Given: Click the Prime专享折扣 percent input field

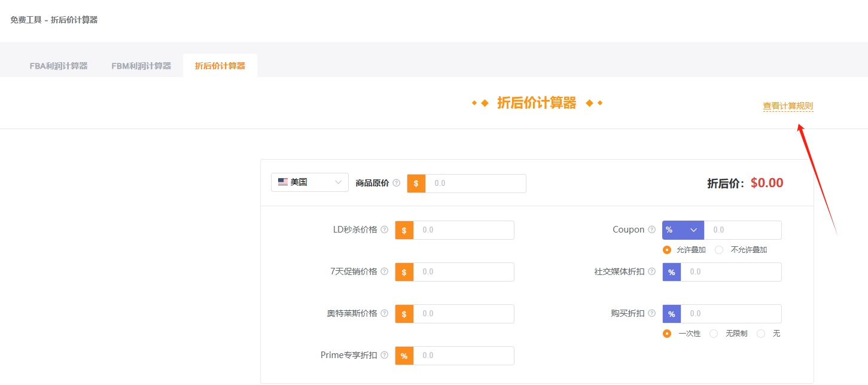Looking at the screenshot, I should point(464,356).
